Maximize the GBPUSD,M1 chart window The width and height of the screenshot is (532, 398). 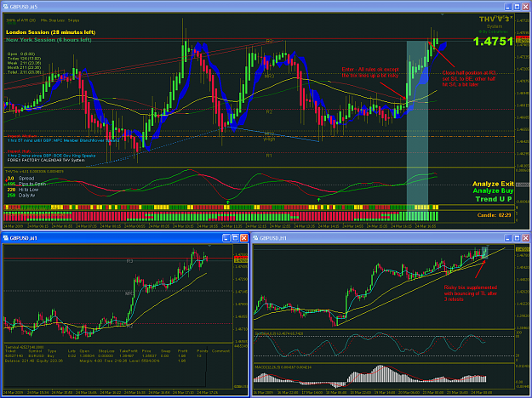235,238
